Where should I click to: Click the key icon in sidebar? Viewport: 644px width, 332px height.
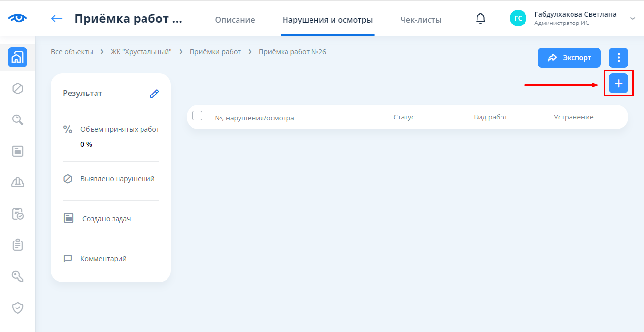[x=18, y=276]
